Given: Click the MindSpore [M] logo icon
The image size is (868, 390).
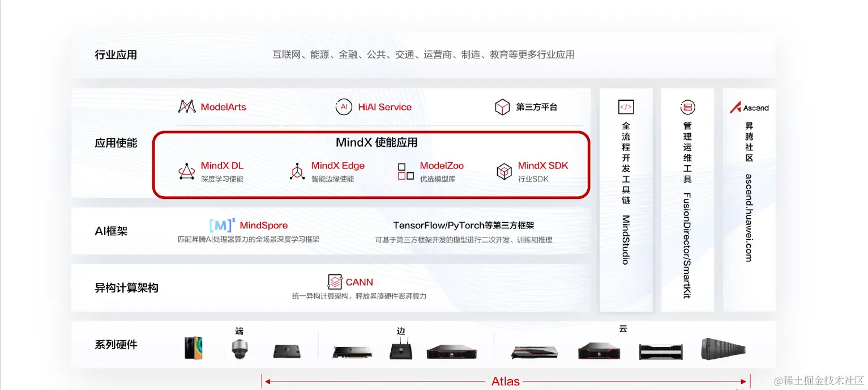Looking at the screenshot, I should point(222,225).
